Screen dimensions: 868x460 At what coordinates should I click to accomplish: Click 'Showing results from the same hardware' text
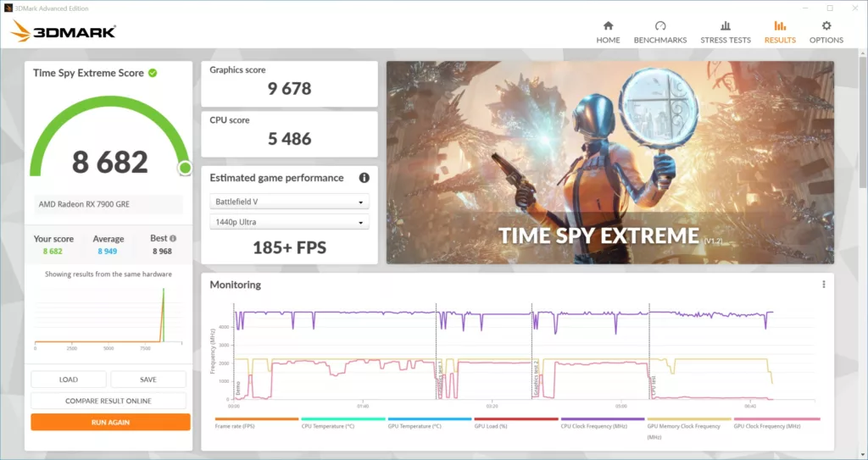[108, 274]
